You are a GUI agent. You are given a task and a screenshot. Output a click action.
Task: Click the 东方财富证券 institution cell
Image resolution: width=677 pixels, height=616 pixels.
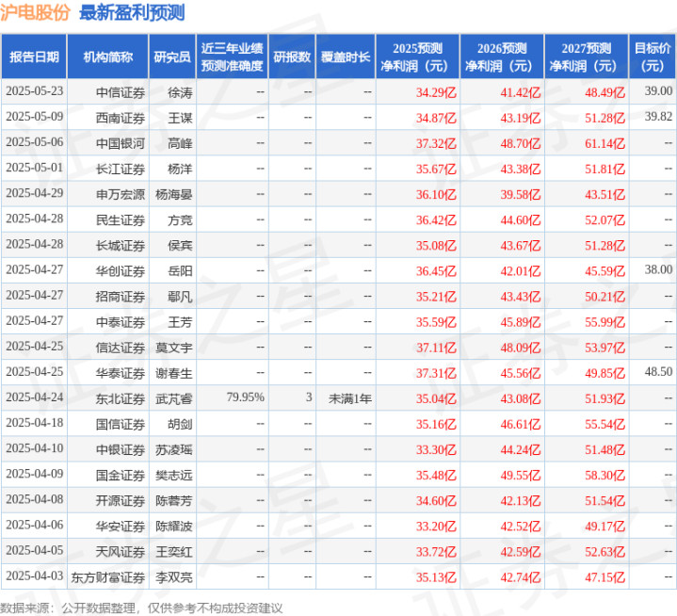click(x=108, y=576)
